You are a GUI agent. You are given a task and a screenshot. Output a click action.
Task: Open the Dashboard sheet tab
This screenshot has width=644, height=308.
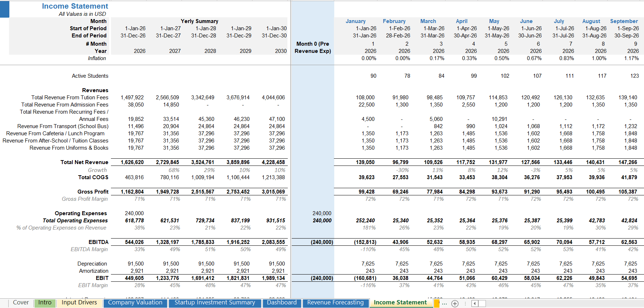(282, 303)
